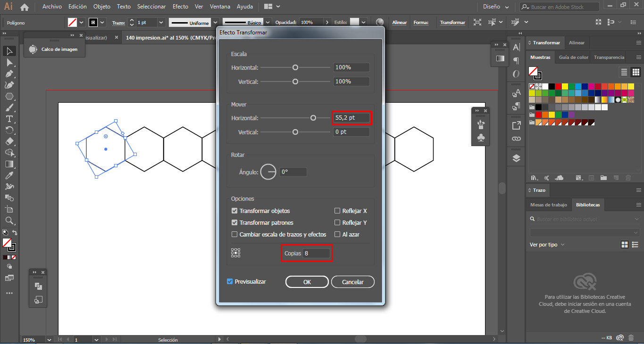Select the Type tool

pyautogui.click(x=9, y=119)
